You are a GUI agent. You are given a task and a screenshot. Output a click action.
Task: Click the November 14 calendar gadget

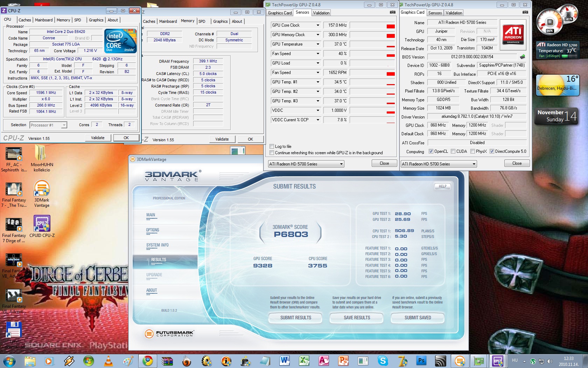click(556, 116)
